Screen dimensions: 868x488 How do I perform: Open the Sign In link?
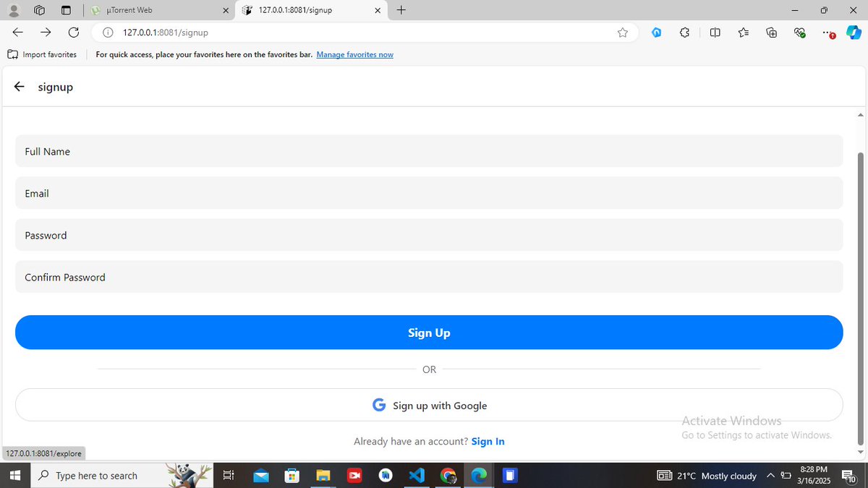488,441
